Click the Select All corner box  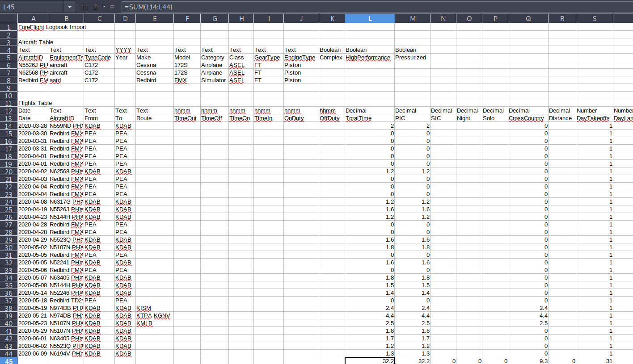pos(8,18)
